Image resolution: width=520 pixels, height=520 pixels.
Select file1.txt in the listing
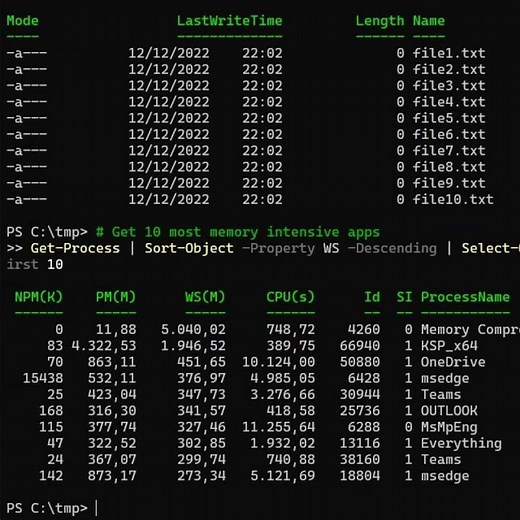449,53
